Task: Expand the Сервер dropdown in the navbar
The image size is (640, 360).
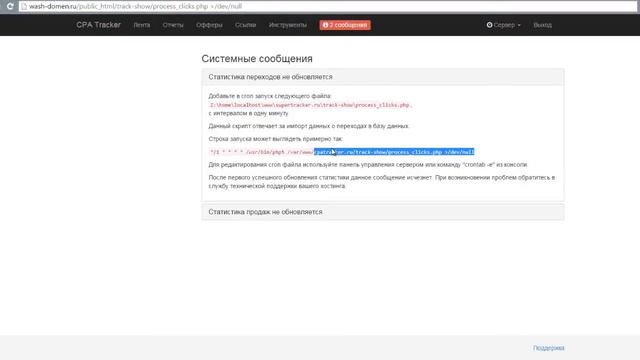Action: pyautogui.click(x=503, y=25)
